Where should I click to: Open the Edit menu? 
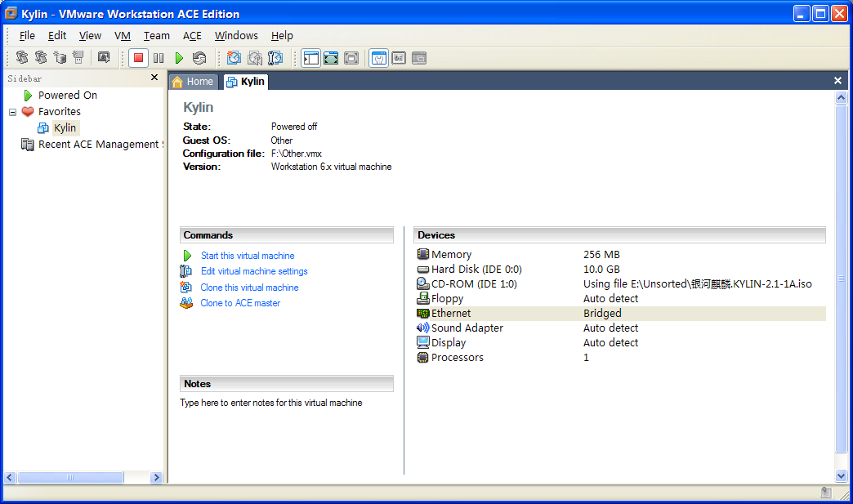point(57,35)
